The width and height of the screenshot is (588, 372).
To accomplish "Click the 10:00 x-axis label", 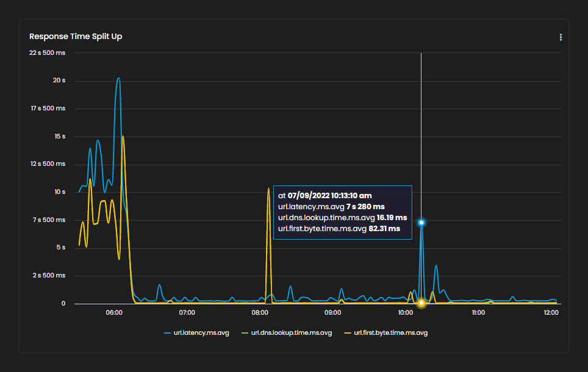I will [406, 312].
